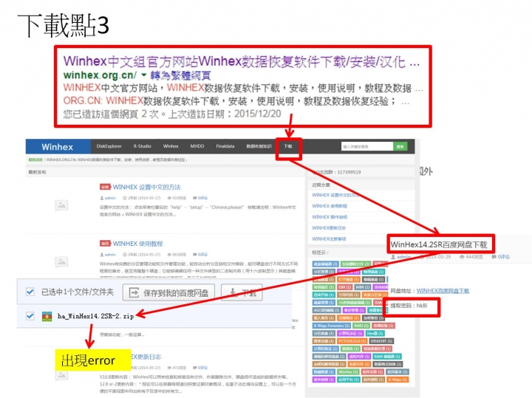This screenshot has height=398, width=532.
Task: Click the red tag before WINHEX 使用教程
Action: click(x=105, y=244)
